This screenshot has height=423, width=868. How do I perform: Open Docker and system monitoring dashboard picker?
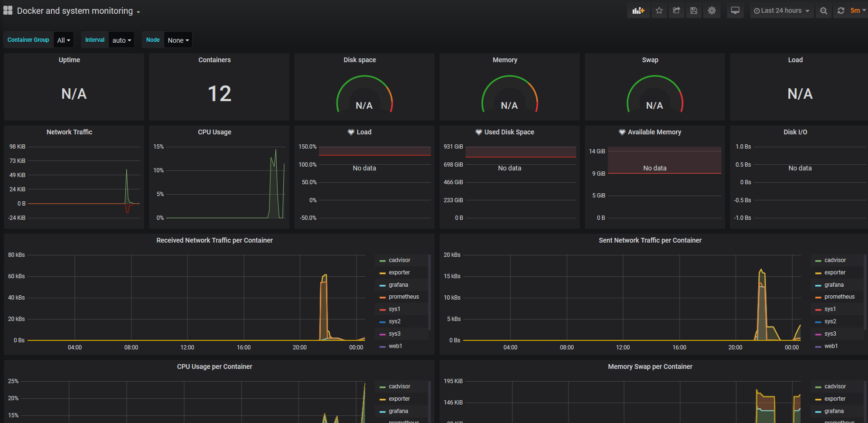78,11
